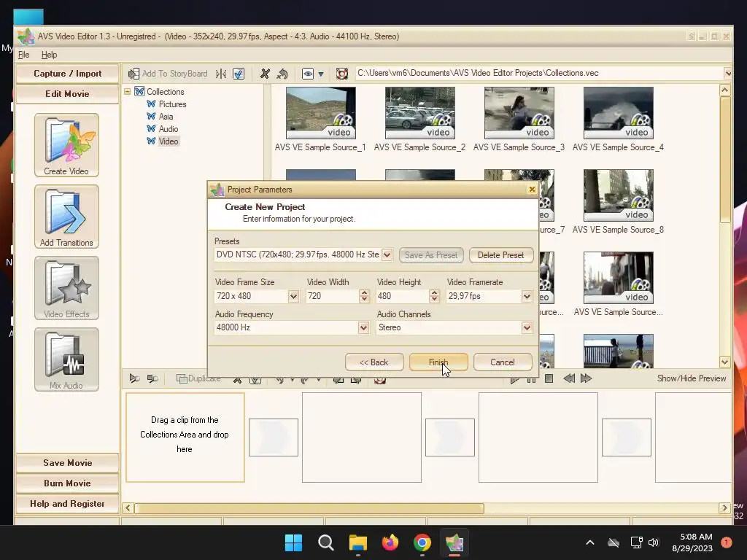Increase Video Width with up stepper
The width and height of the screenshot is (747, 560).
click(x=365, y=293)
